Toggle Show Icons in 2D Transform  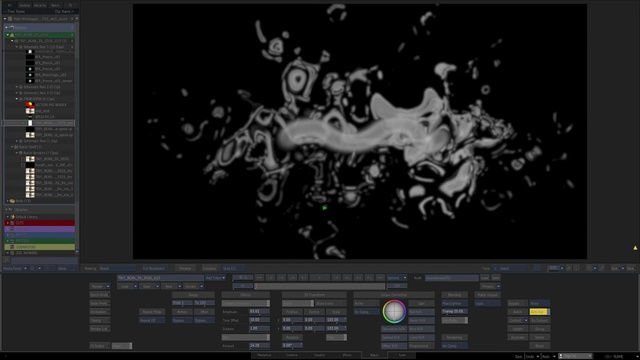[x=331, y=303]
